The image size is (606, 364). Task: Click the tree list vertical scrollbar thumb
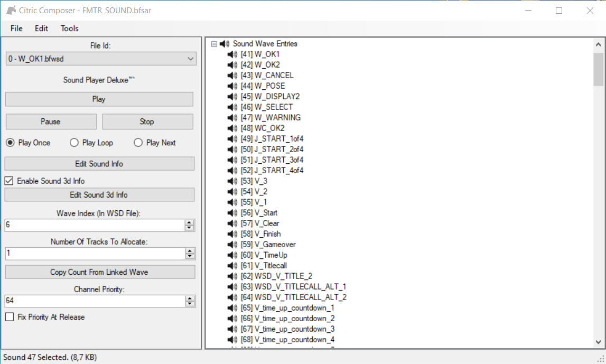coord(598,69)
